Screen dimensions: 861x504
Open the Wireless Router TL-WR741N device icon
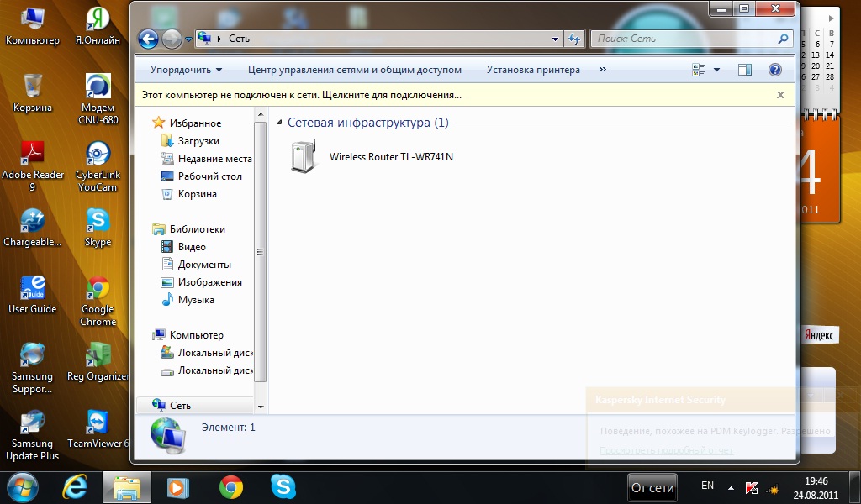(x=304, y=156)
